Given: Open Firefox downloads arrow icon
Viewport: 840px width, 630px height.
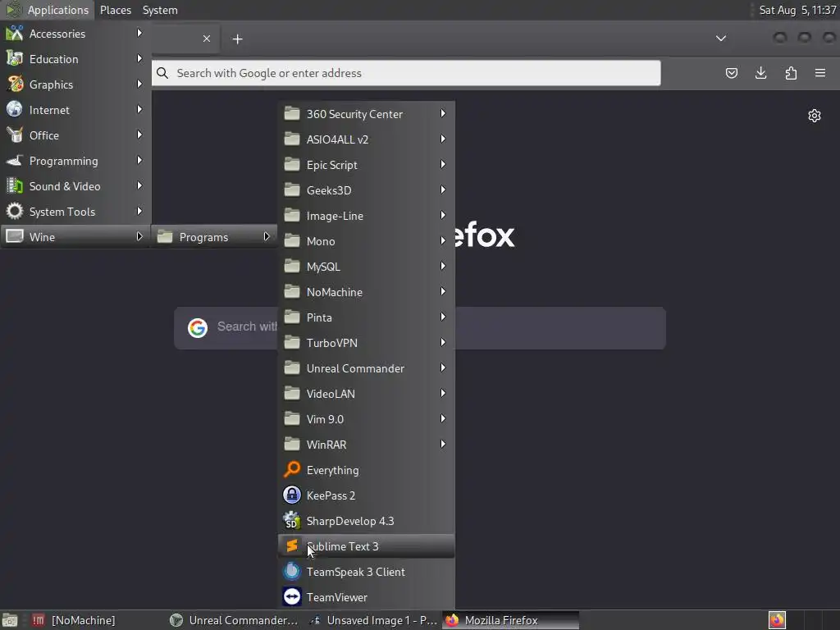Looking at the screenshot, I should (760, 73).
